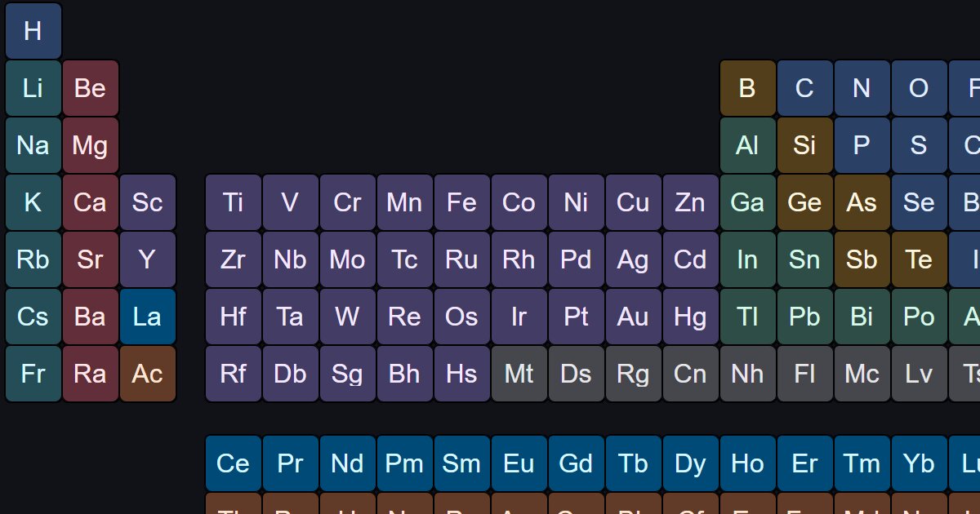Click the Copper element
This screenshot has width=980, height=514.
click(633, 202)
